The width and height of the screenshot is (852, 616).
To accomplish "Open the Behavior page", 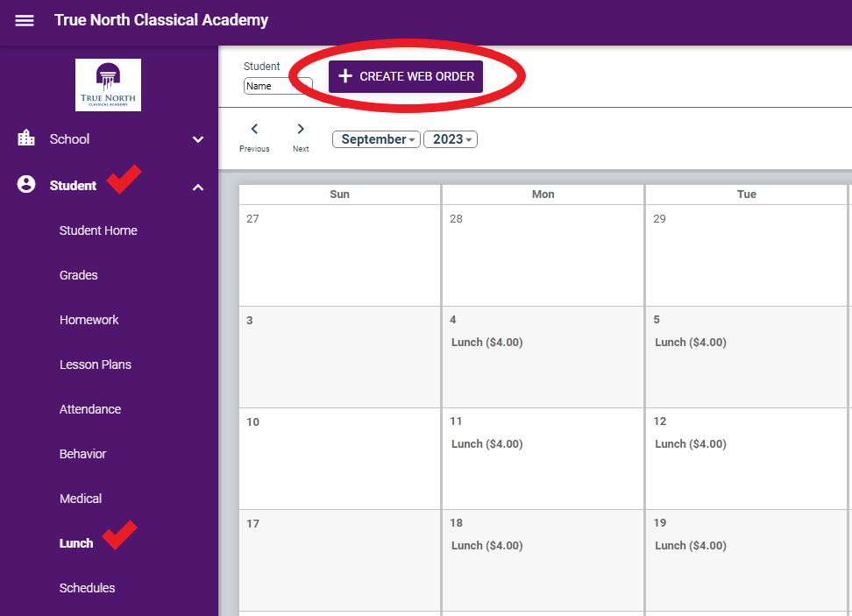I will [x=82, y=454].
